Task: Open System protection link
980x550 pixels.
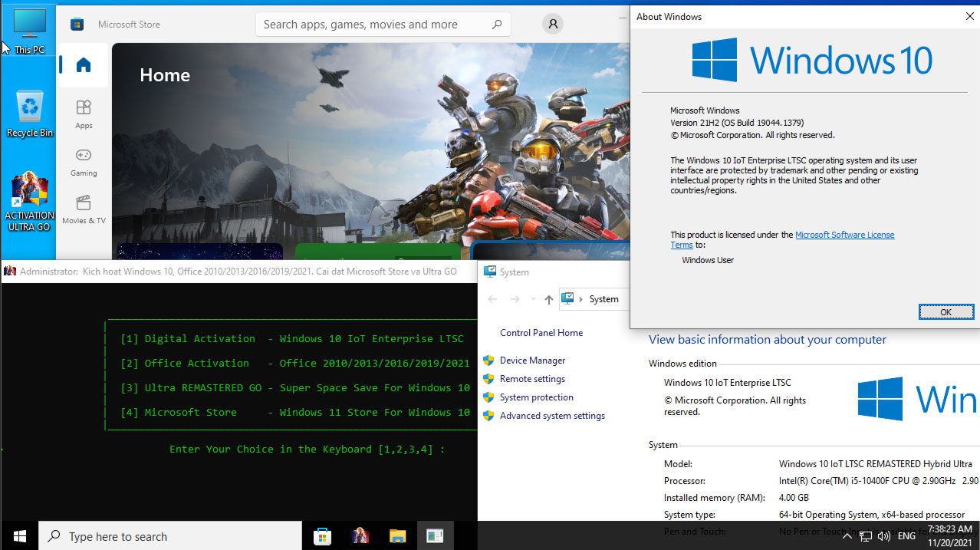Action: pyautogui.click(x=537, y=397)
